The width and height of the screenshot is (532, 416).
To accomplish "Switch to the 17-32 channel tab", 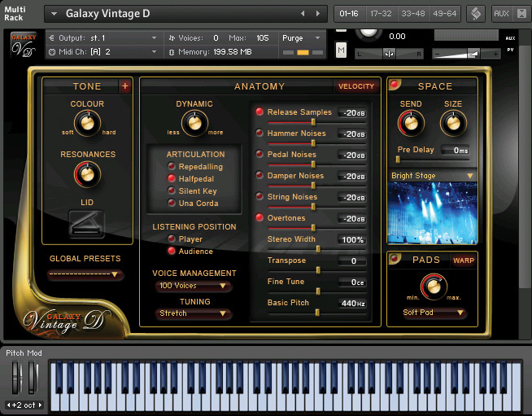I will coord(380,14).
